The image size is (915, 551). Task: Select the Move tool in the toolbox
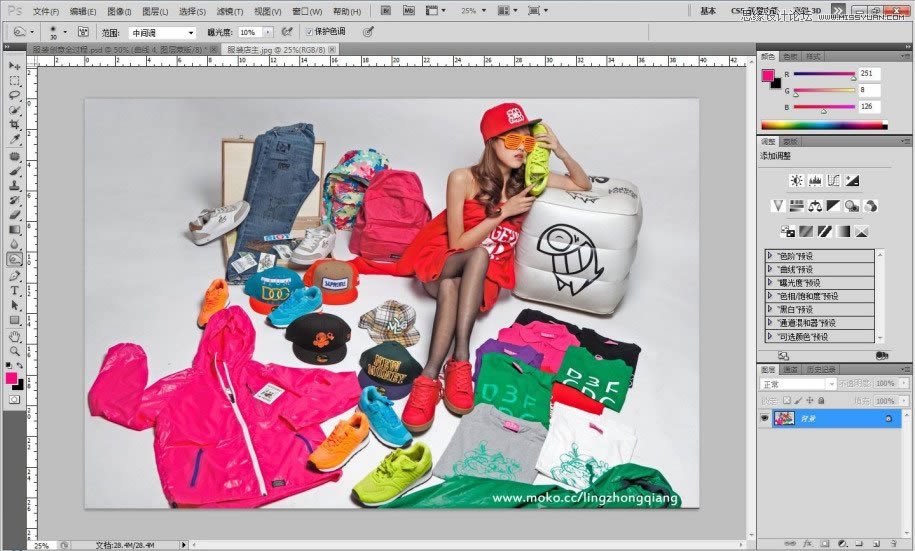point(15,66)
